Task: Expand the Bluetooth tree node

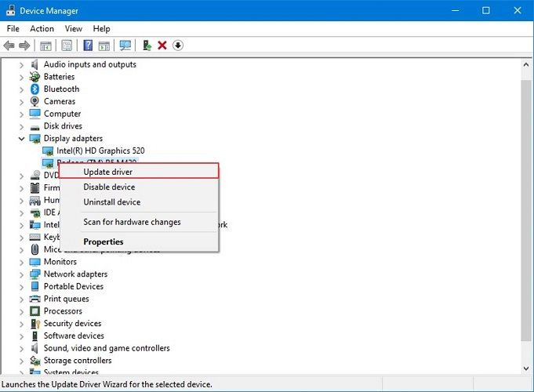Action: [21, 89]
